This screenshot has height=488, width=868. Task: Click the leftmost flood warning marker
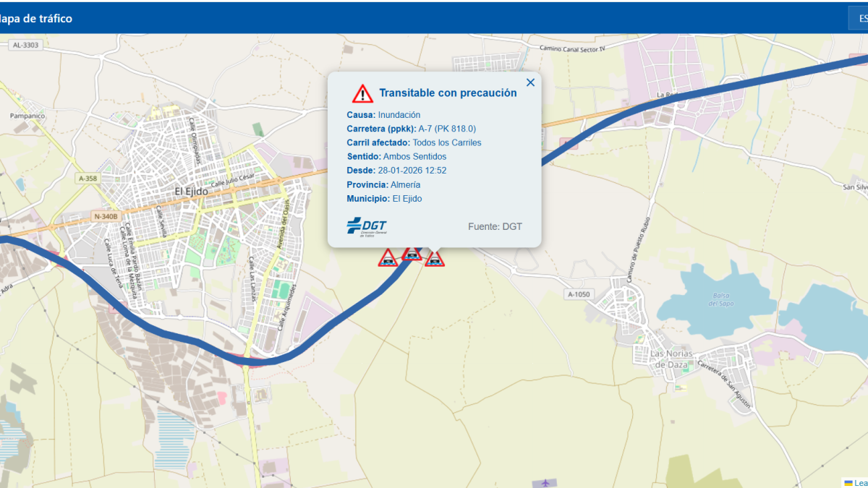pos(388,257)
